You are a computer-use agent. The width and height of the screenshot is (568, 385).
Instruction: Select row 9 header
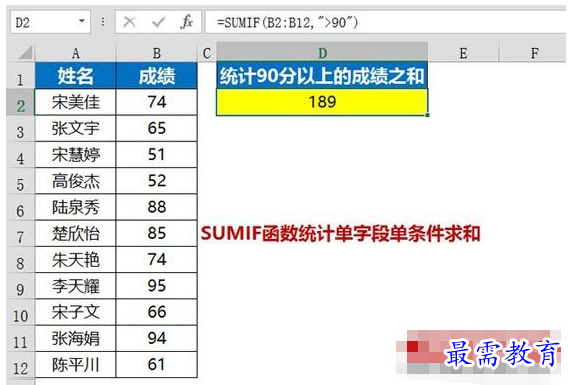21,286
